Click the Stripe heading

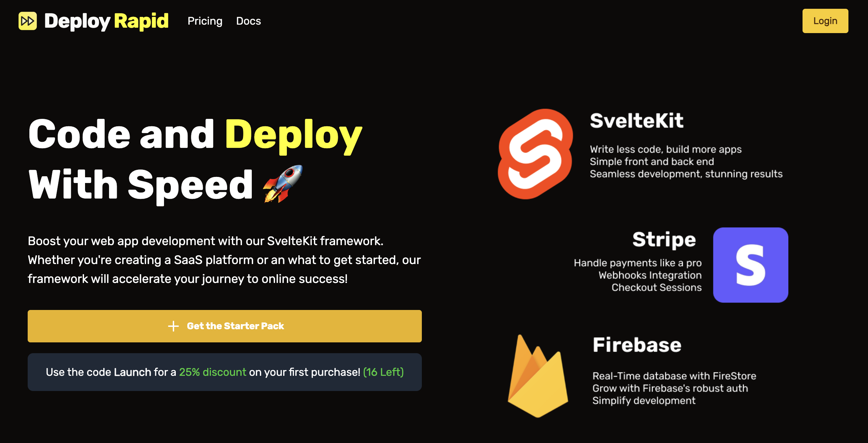click(x=664, y=240)
